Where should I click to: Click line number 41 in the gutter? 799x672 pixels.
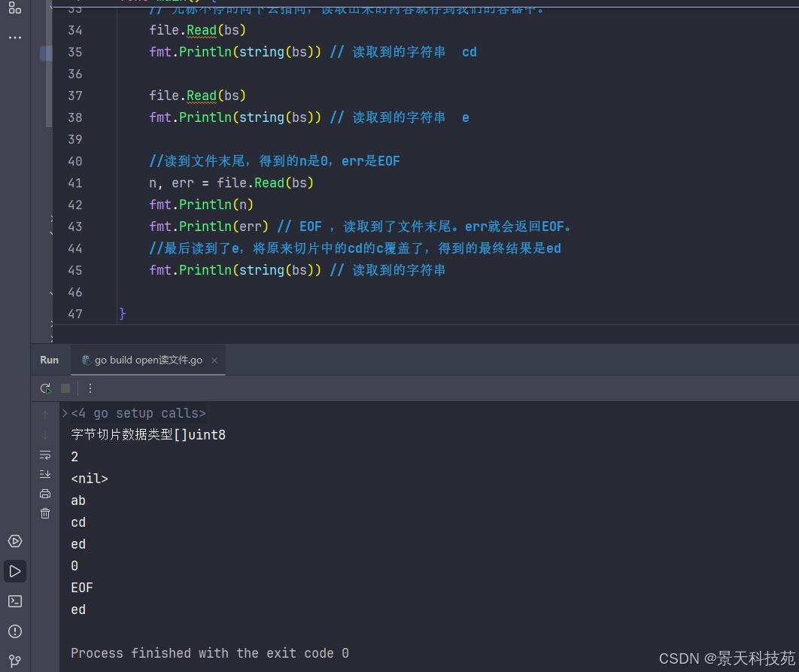74,183
